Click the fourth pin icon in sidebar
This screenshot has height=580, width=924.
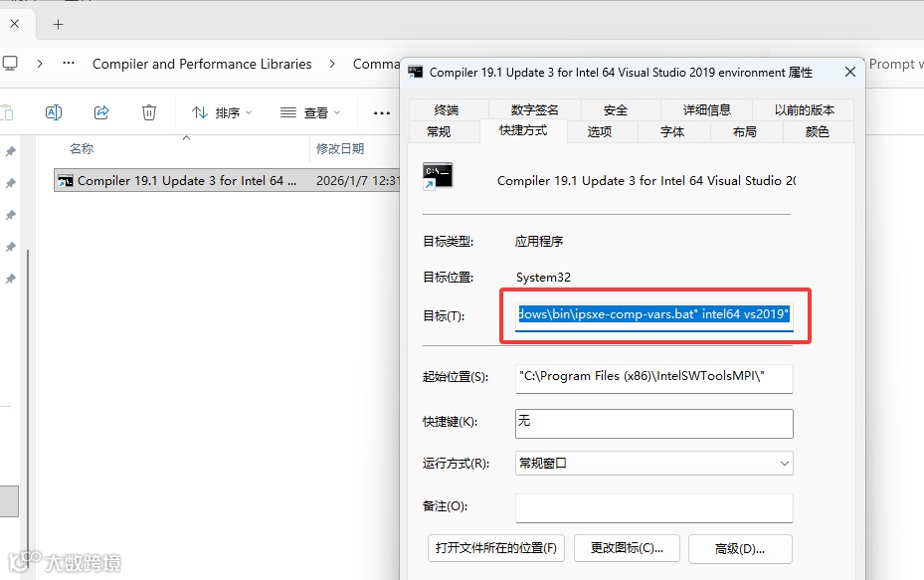[x=11, y=248]
